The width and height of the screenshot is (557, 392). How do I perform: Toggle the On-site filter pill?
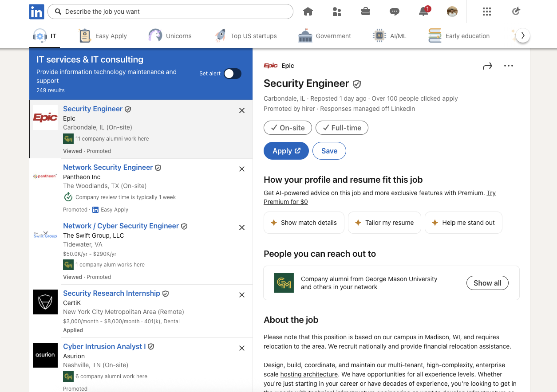tap(288, 128)
